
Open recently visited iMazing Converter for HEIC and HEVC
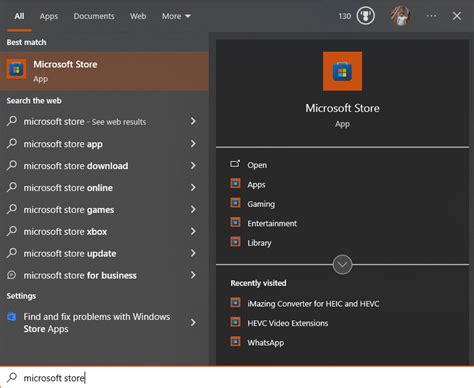point(313,304)
